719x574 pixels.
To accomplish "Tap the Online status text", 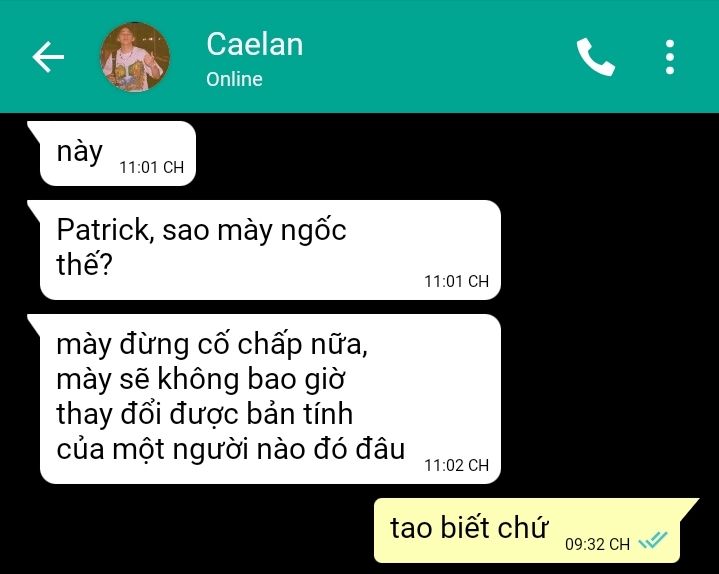I will tap(234, 79).
